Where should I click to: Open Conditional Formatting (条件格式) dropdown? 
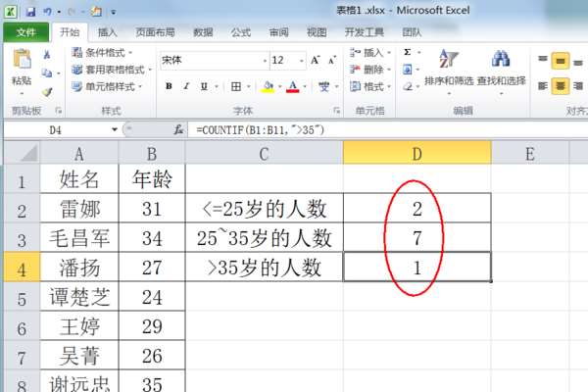click(102, 53)
